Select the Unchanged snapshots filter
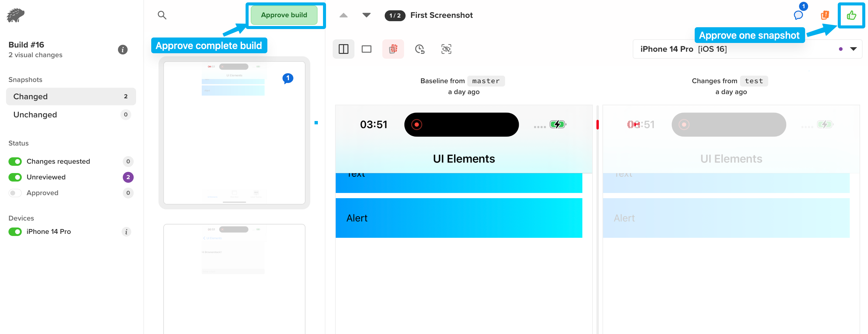 [x=71, y=115]
